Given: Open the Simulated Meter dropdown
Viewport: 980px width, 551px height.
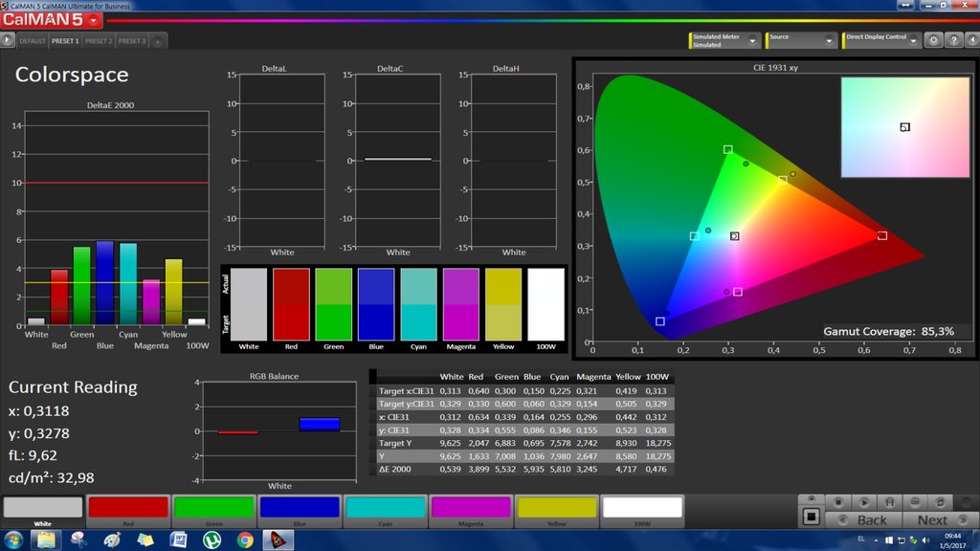Looking at the screenshot, I should coord(724,40).
